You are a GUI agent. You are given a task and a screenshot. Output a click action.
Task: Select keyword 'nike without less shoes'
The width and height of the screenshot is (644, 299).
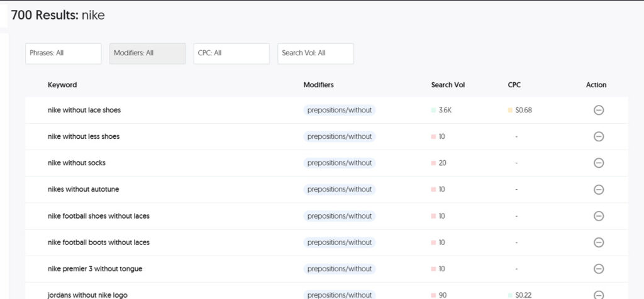(x=84, y=136)
